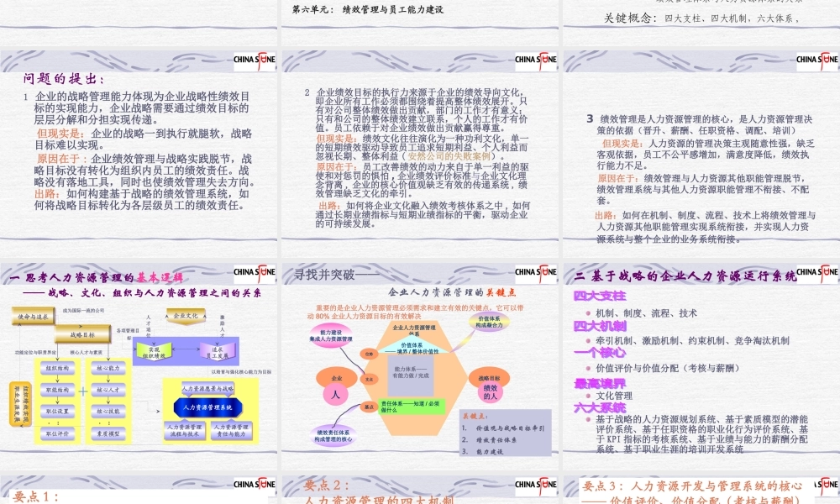Click the 能力建设 集成人力资源管理 ellipse

[x=330, y=336]
